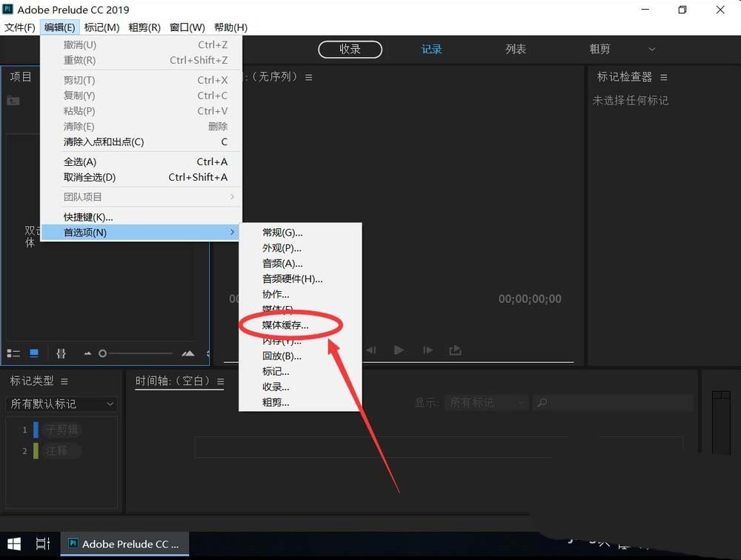This screenshot has height=560, width=741.
Task: Open 音频(A)... preferences
Action: [x=301, y=263]
